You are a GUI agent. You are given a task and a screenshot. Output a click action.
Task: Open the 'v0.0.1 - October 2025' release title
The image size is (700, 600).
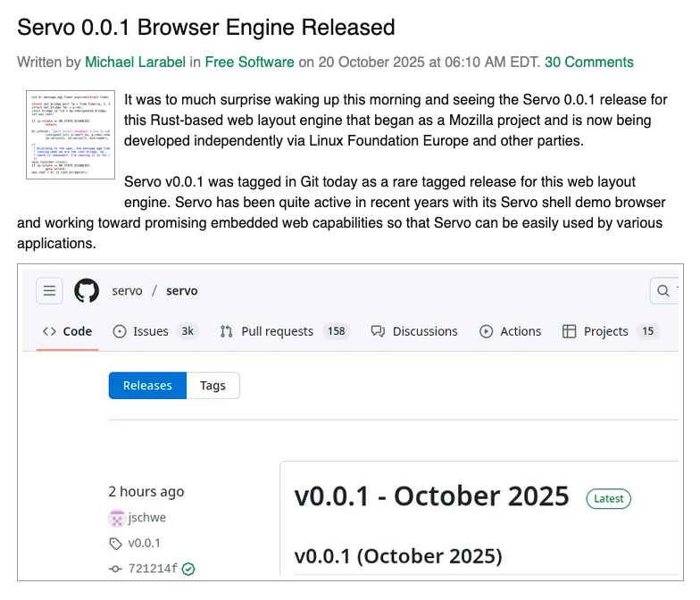[432, 496]
